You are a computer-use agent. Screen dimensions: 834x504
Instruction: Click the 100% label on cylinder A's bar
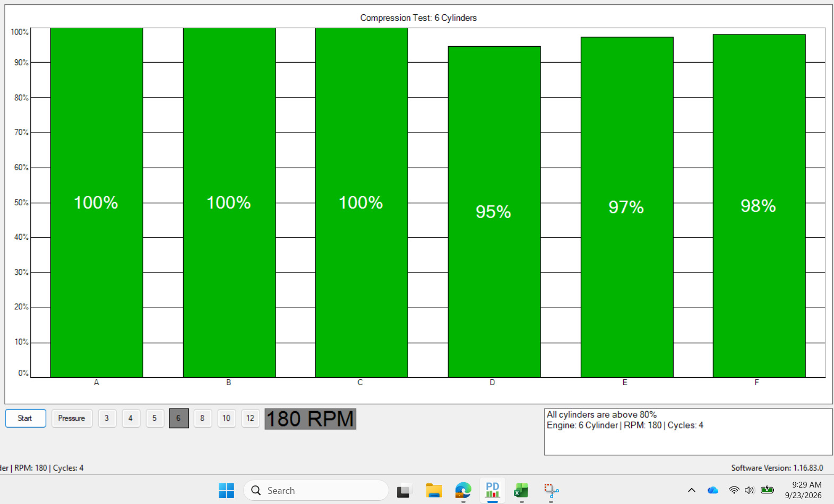[x=96, y=203]
